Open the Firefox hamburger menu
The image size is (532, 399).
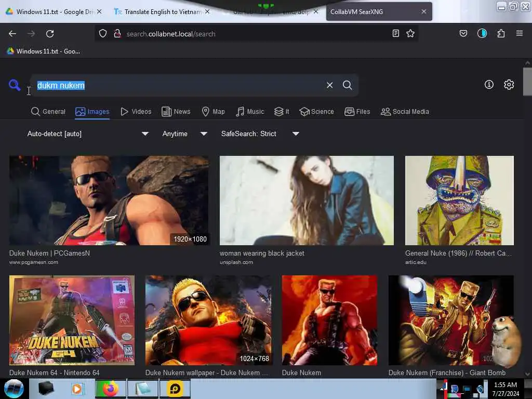pyautogui.click(x=520, y=33)
